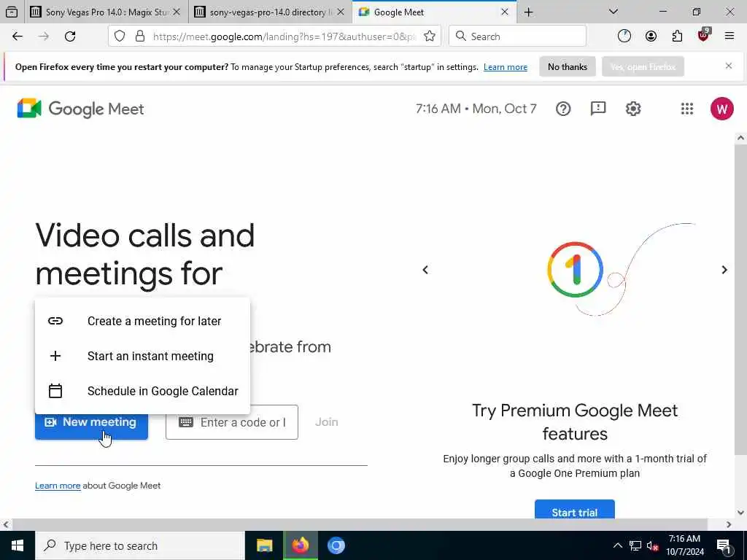Viewport: 747px width, 560px height.
Task: Open the Windows Start menu
Action: point(18,545)
